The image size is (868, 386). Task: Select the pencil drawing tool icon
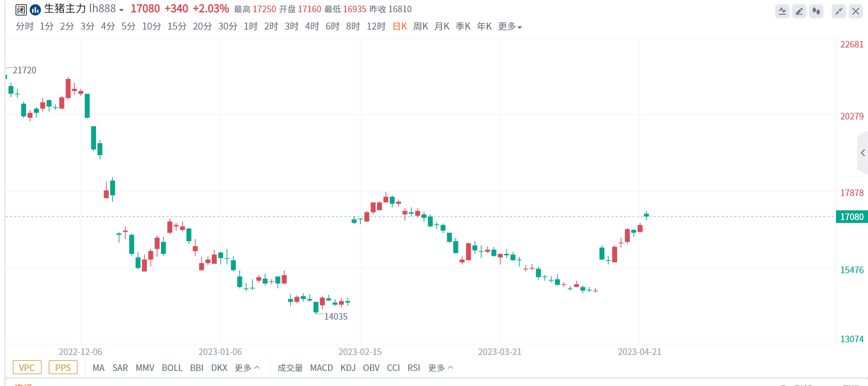[x=799, y=11]
